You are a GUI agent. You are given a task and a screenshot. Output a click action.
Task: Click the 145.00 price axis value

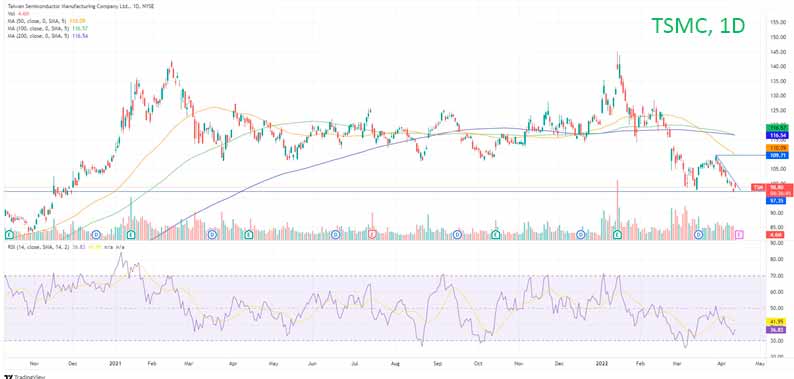click(777, 52)
